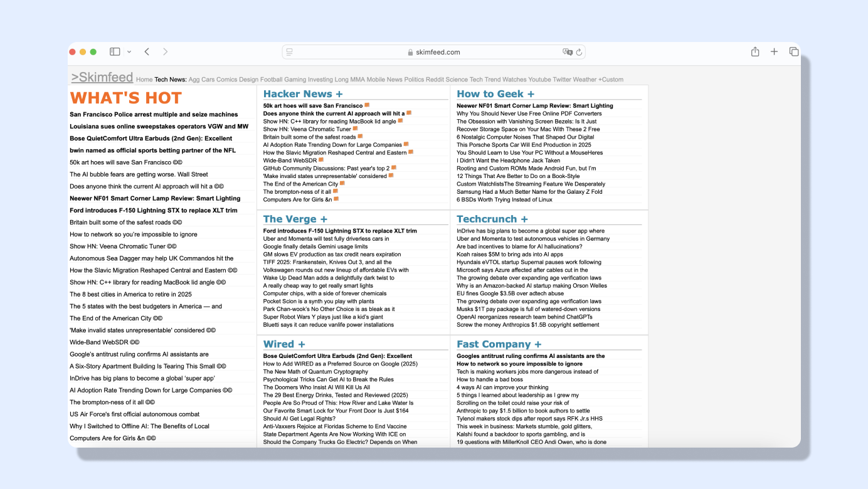This screenshot has width=868, height=489.
Task: Switch to the Cars category
Action: click(208, 80)
